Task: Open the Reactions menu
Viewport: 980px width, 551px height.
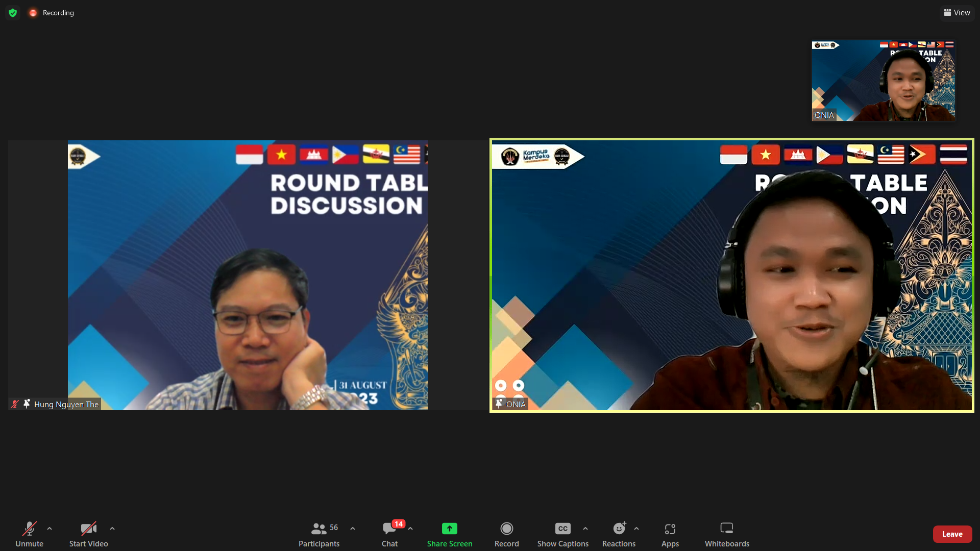Action: pos(619,533)
